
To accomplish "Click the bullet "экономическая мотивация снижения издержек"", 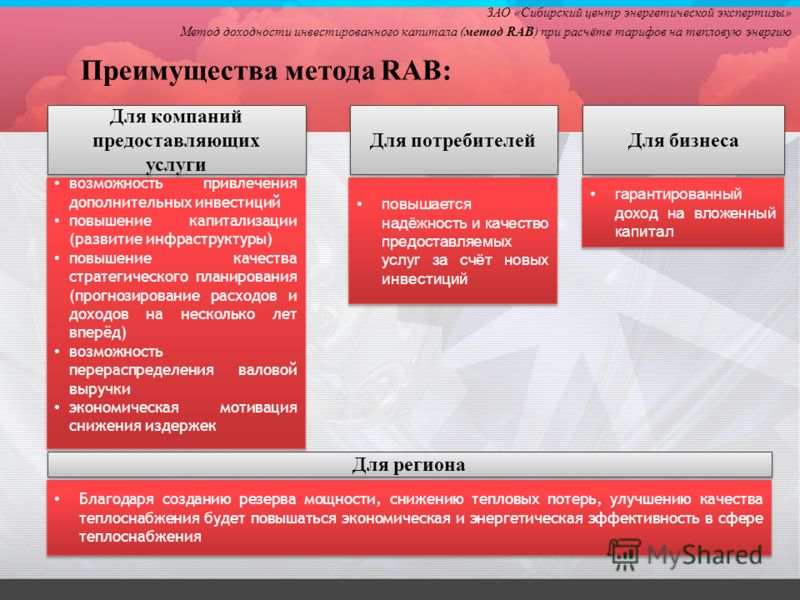I will [183, 417].
